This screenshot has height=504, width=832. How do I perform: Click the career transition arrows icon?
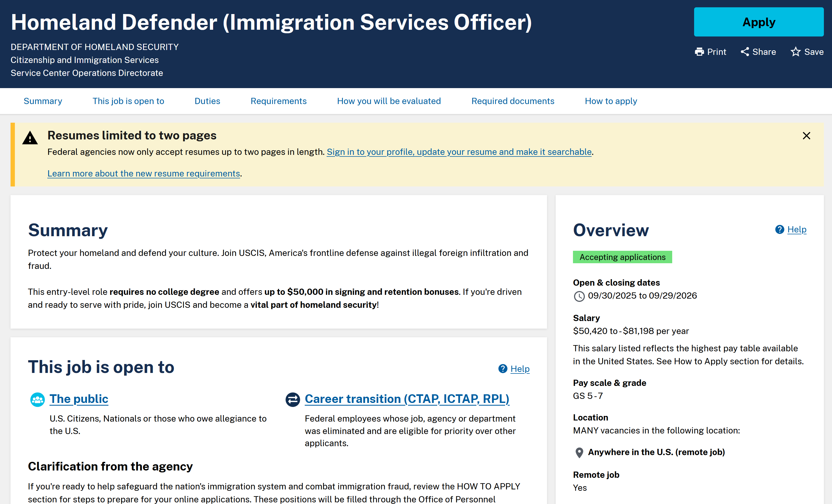(x=293, y=399)
